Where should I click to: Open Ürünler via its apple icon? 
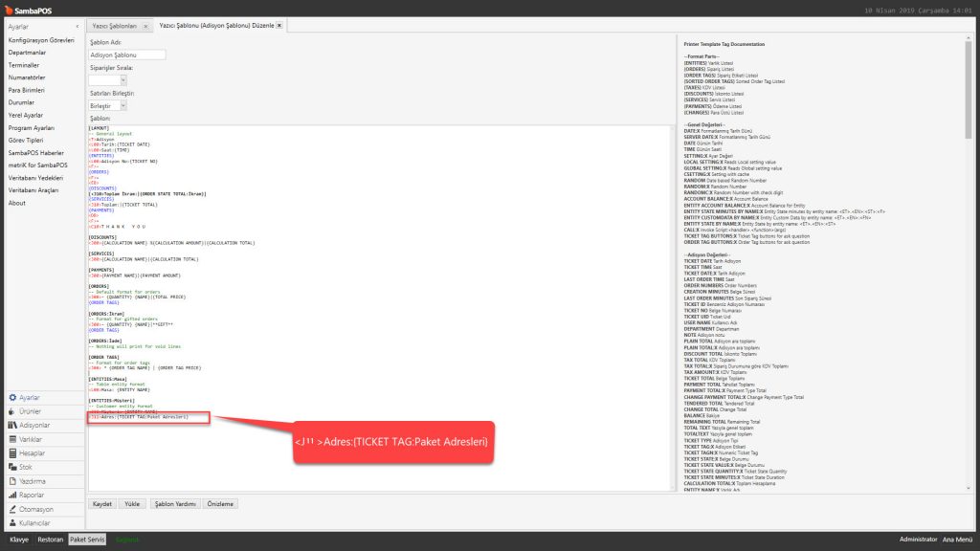pyautogui.click(x=13, y=411)
